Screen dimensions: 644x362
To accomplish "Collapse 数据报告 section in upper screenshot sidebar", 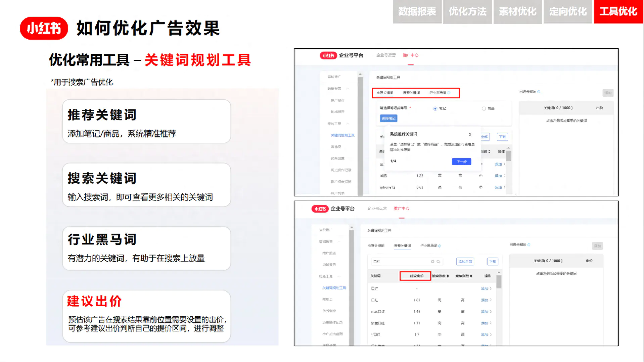I will (x=348, y=89).
